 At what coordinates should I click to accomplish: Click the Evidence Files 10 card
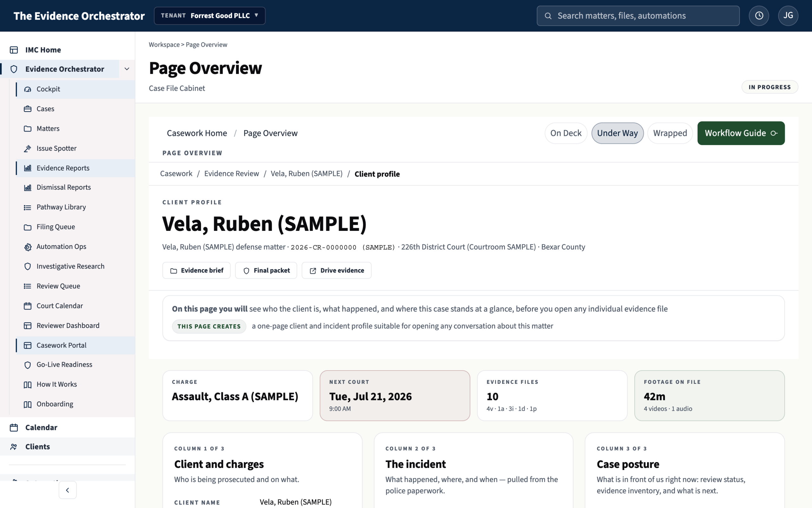point(552,396)
